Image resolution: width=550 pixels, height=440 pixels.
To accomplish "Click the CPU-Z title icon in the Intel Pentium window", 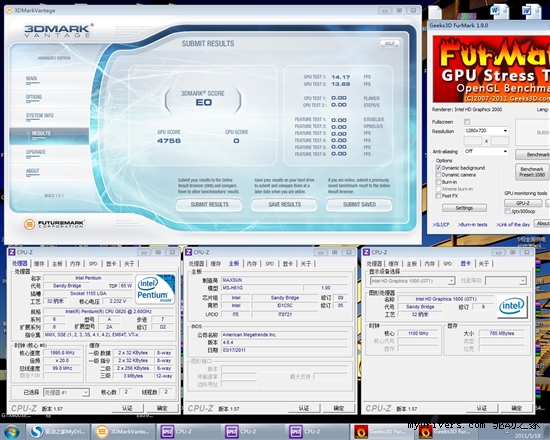I will point(12,252).
